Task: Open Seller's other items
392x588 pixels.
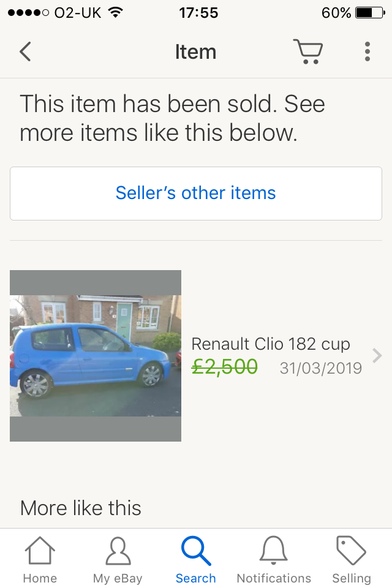Action: tap(196, 193)
